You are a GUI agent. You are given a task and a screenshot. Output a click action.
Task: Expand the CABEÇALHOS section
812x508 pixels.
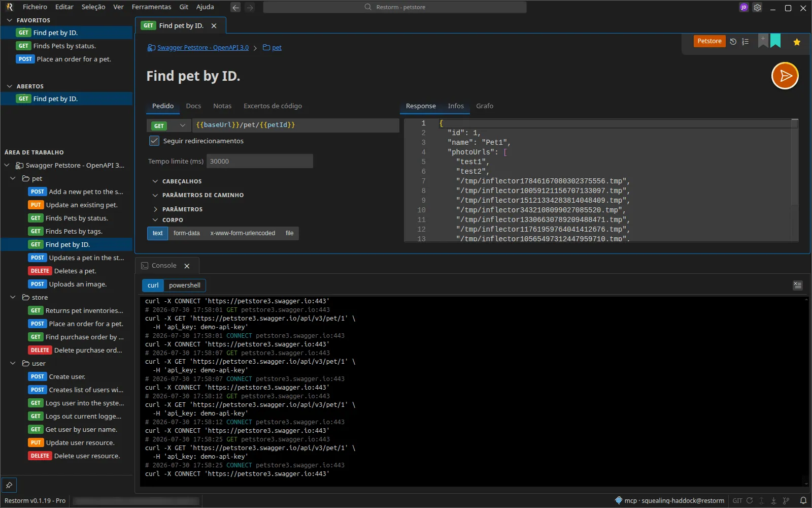(176, 181)
